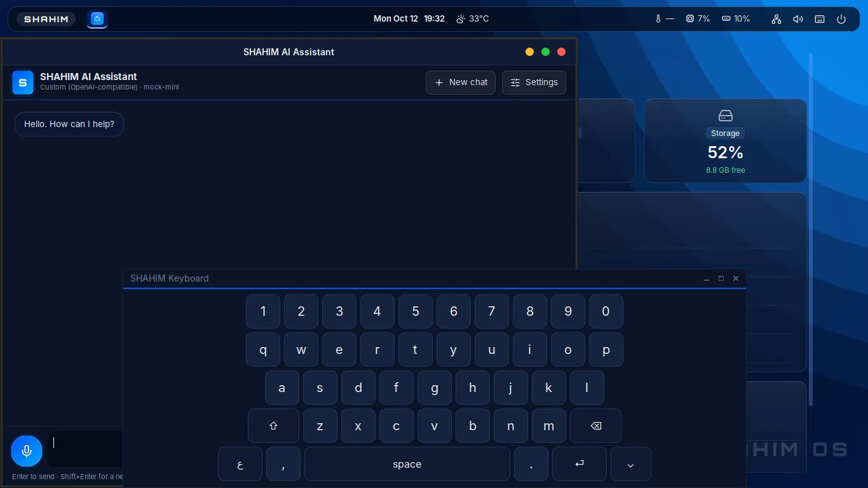Screen dimensions: 868x488
Task: Click the desktop widget panel scrollbar
Action: [811, 229]
